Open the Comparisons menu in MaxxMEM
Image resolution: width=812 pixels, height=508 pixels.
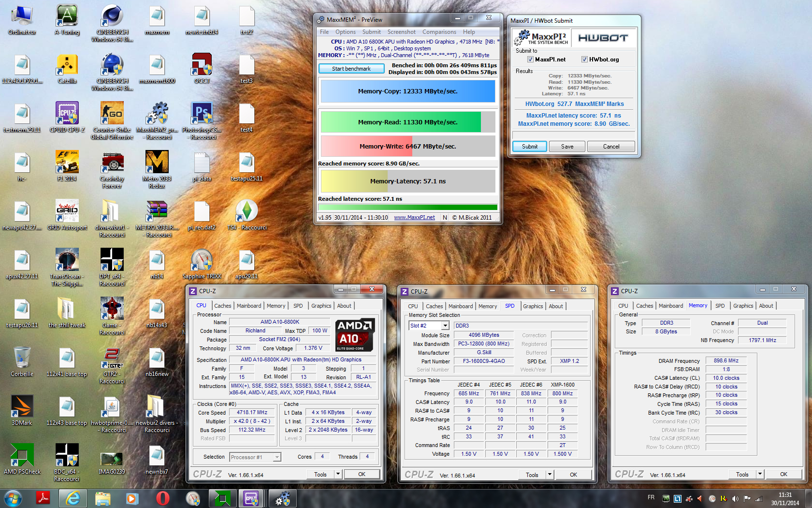coord(439,32)
